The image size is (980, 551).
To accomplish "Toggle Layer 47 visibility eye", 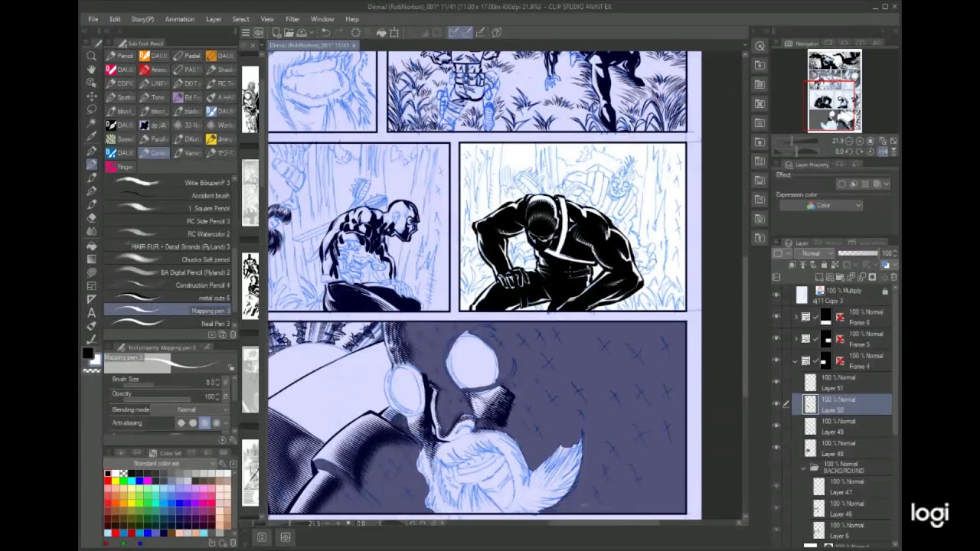I will (x=776, y=487).
